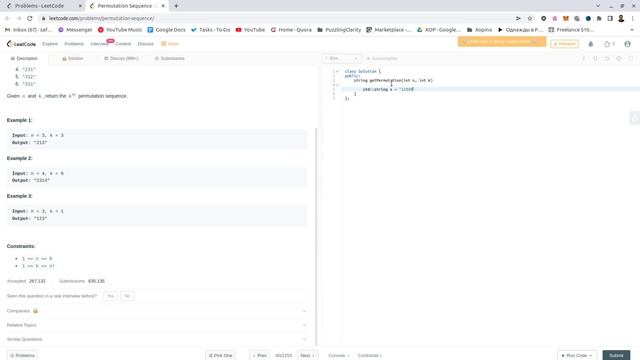640x360 pixels.
Task: Click the editor braces icon
Action: [x=595, y=59]
